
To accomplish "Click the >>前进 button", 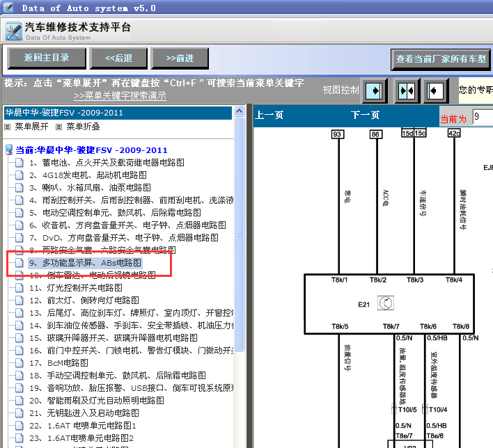I will [180, 58].
